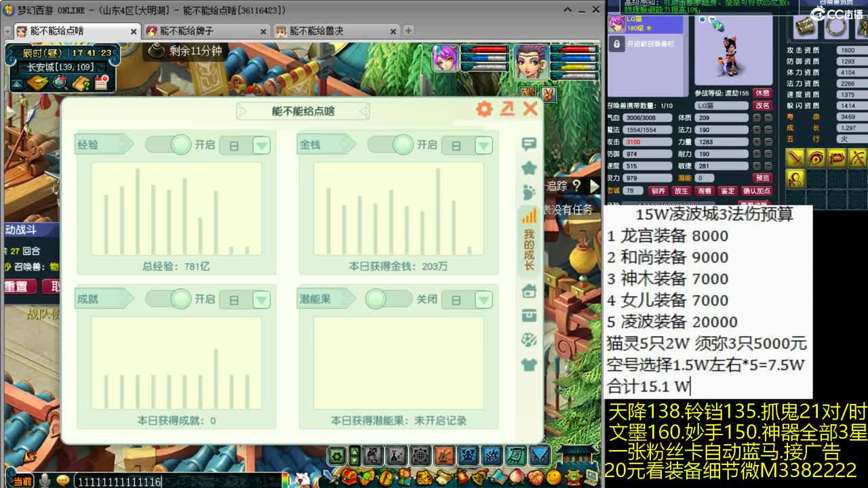Collapse the minimap panel arrow
The width and height of the screenshot is (868, 488).
[16, 83]
